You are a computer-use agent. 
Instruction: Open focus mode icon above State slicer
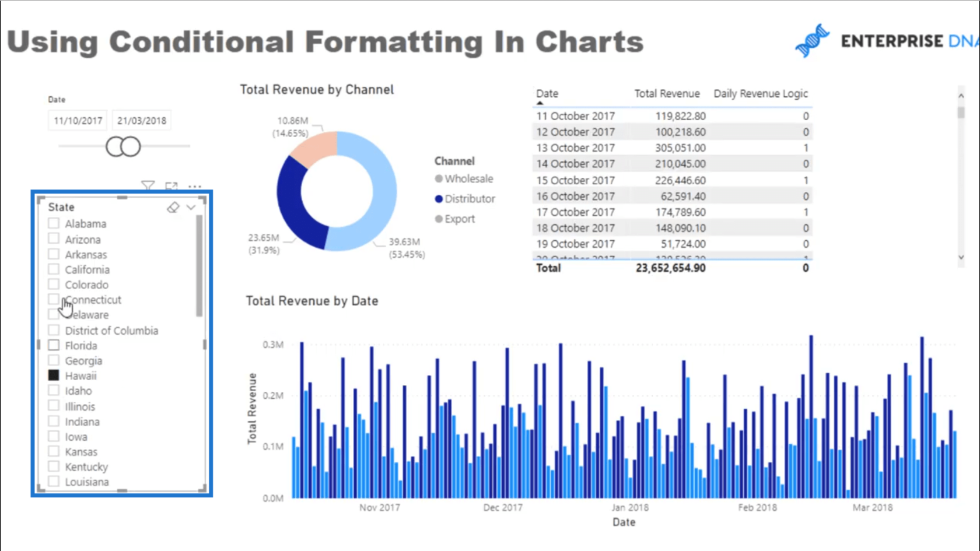click(171, 186)
